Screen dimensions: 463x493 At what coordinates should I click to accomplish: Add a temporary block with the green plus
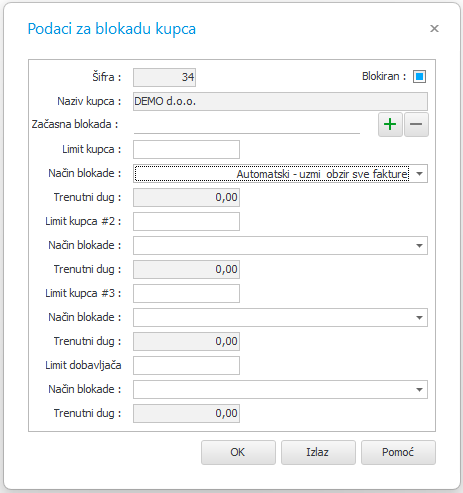[x=390, y=124]
